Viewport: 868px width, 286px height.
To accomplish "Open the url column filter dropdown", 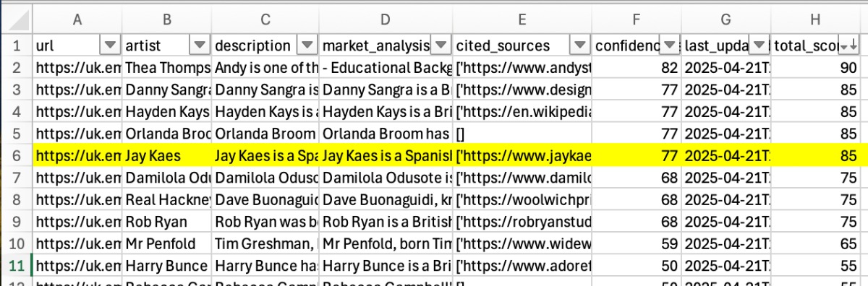I will coord(110,45).
